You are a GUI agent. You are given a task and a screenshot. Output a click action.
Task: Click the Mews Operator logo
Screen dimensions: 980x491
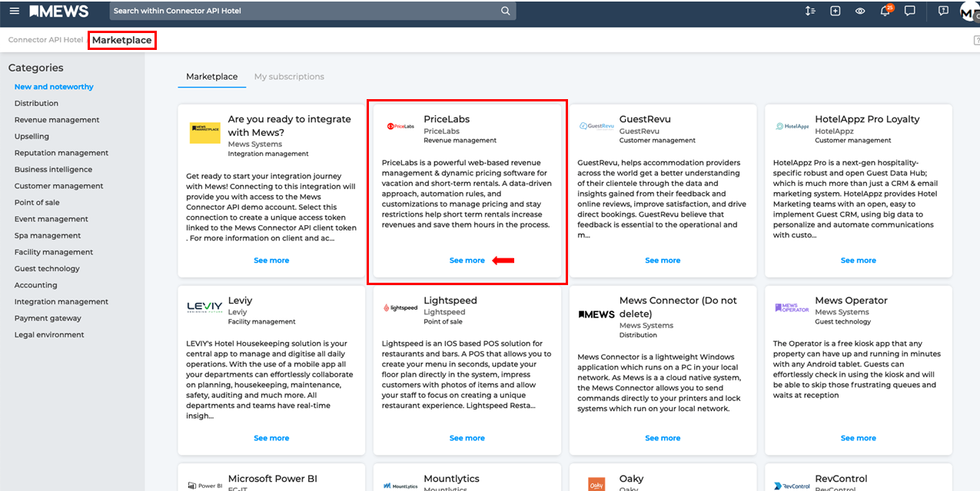pos(792,307)
